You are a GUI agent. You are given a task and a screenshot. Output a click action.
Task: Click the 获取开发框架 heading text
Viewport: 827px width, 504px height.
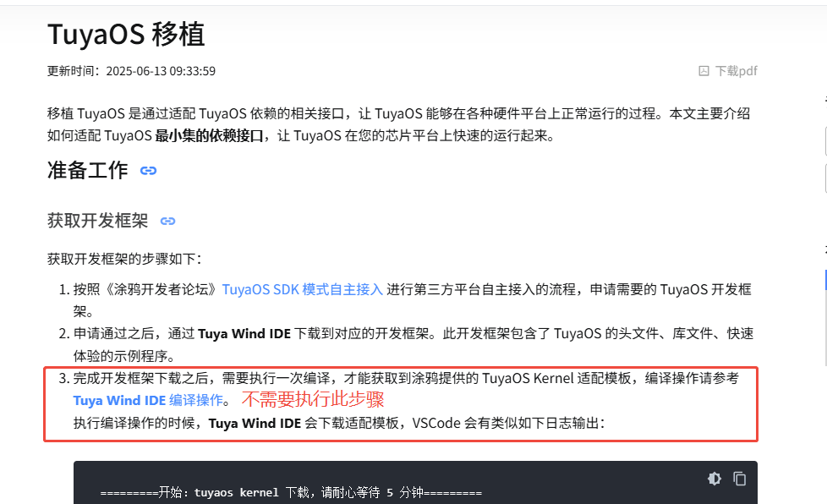[x=97, y=221]
